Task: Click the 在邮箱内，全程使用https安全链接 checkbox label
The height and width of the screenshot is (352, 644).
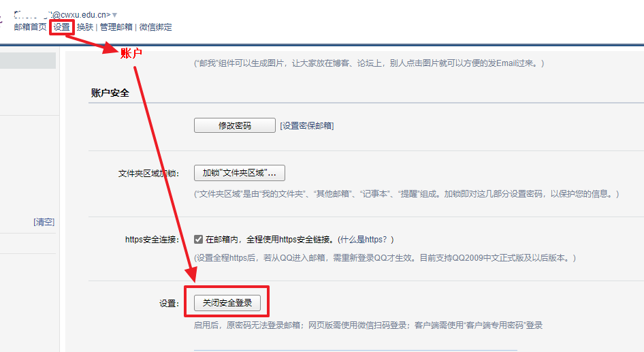Action: (x=269, y=240)
